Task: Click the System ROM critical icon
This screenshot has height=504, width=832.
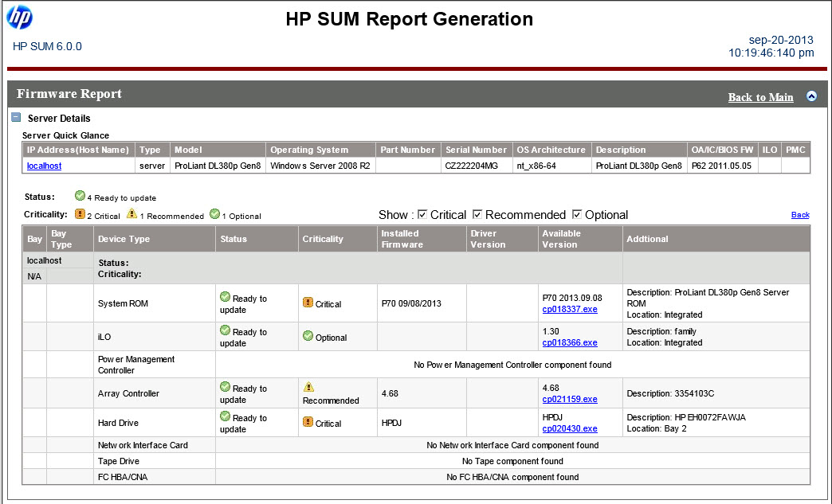Action: [308, 303]
